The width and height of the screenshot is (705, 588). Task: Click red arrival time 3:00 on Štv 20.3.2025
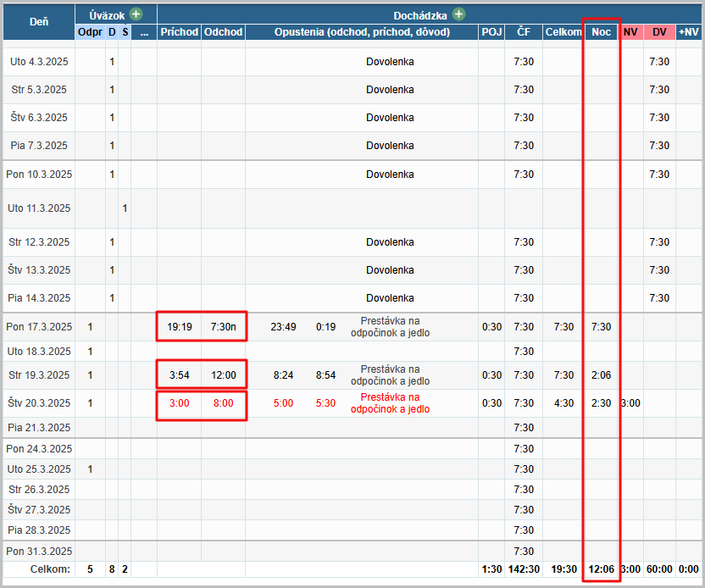180,403
